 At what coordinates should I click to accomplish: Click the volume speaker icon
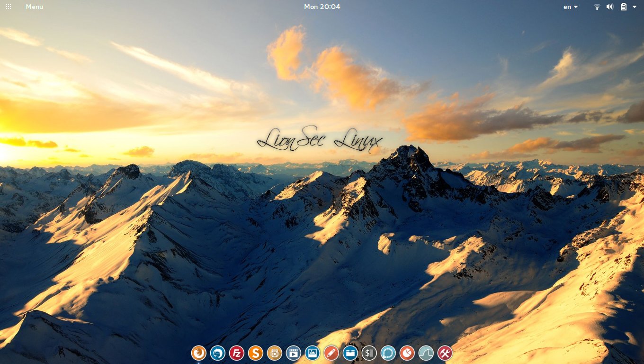click(x=610, y=7)
